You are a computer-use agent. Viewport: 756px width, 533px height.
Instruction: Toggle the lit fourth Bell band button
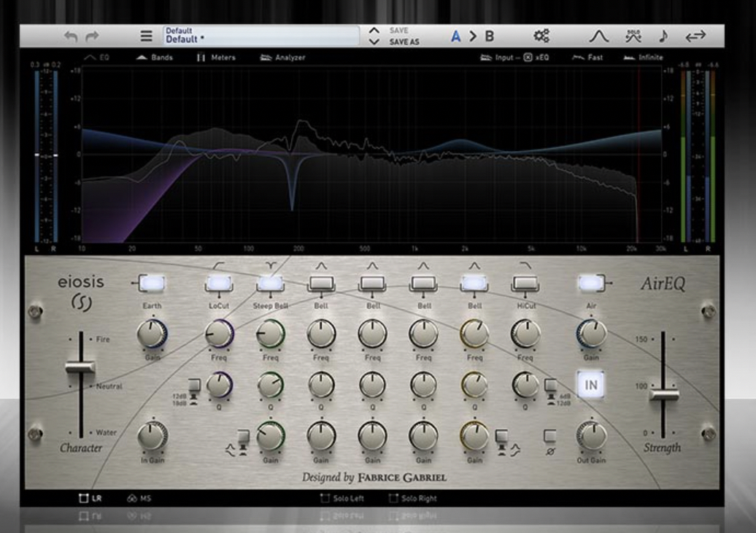pyautogui.click(x=474, y=283)
